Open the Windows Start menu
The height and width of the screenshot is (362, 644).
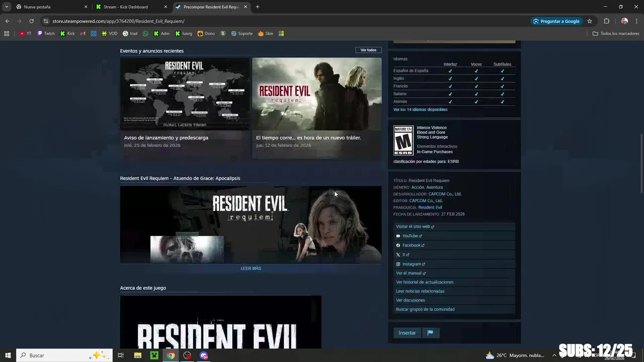[x=8, y=355]
